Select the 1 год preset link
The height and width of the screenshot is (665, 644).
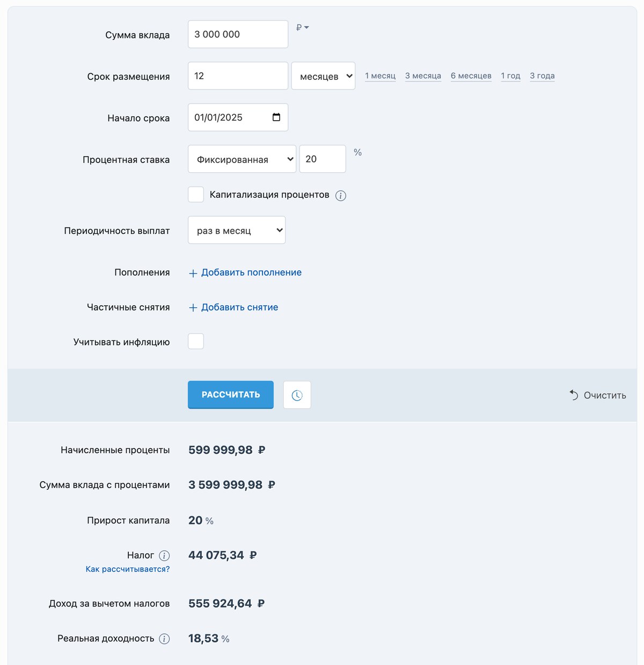(x=510, y=76)
